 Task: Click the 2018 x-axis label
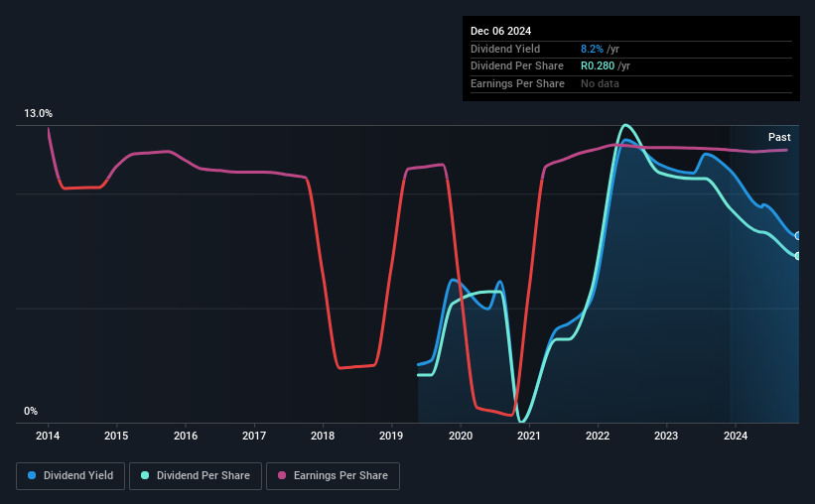323,436
